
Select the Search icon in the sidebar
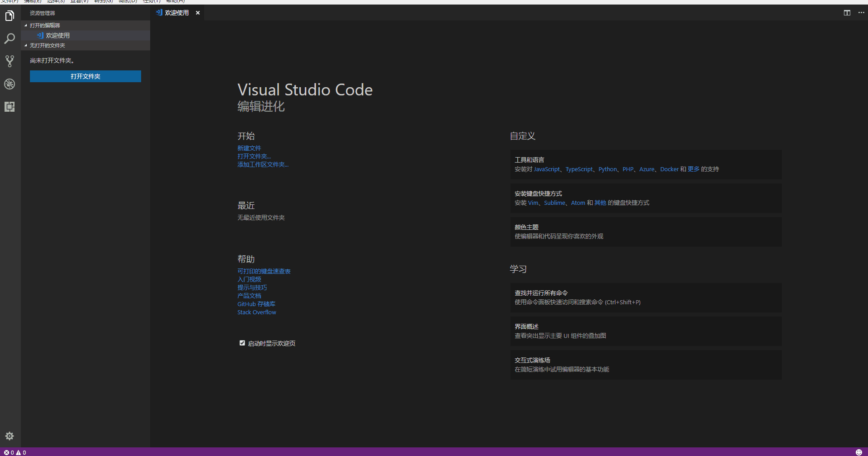(10, 39)
